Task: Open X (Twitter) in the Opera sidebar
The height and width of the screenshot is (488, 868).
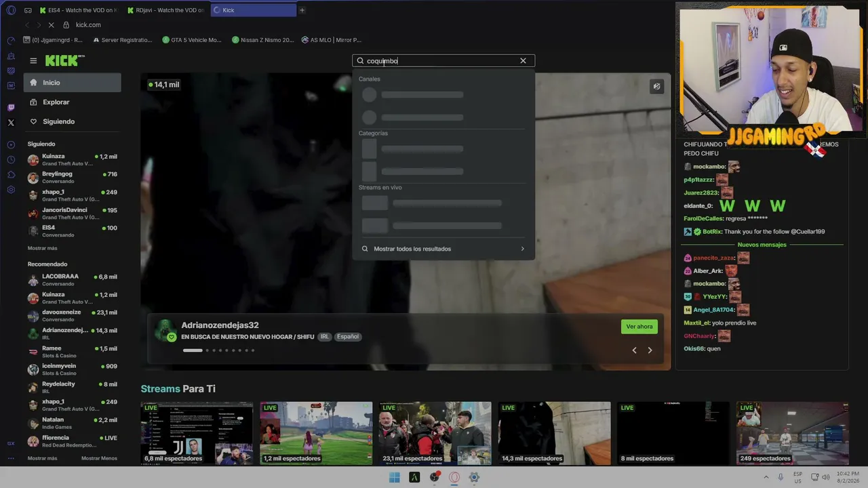Action: tap(11, 123)
